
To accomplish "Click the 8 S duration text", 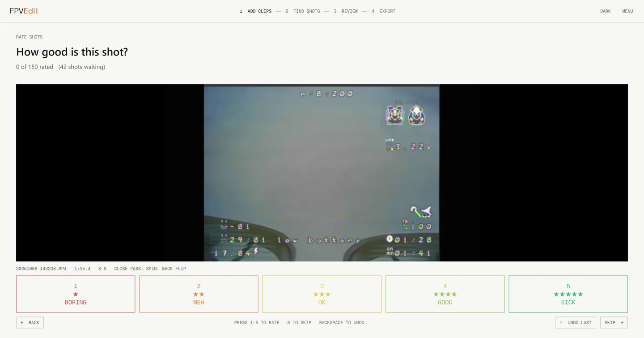I will (x=102, y=269).
